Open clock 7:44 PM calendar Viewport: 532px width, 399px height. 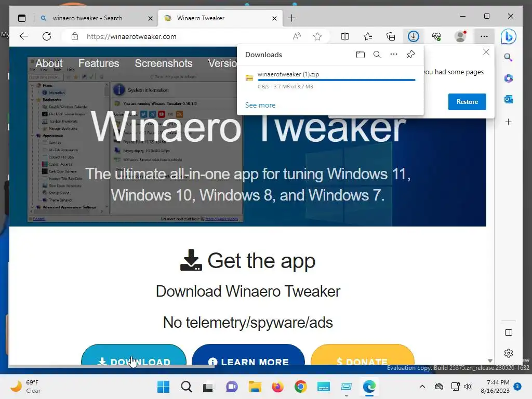(495, 387)
